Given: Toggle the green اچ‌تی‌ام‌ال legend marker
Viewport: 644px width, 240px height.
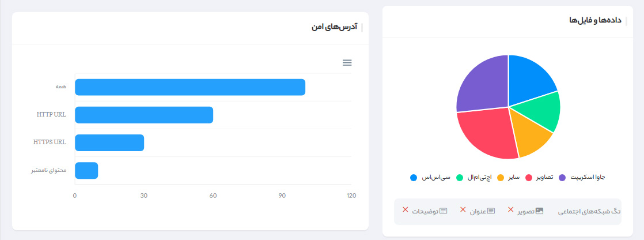Looking at the screenshot, I should coord(460,178).
